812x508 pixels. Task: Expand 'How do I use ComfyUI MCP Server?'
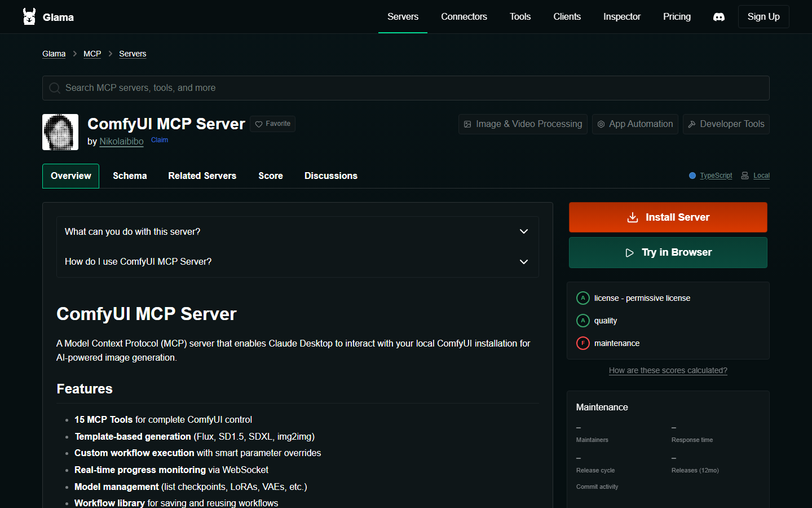298,262
